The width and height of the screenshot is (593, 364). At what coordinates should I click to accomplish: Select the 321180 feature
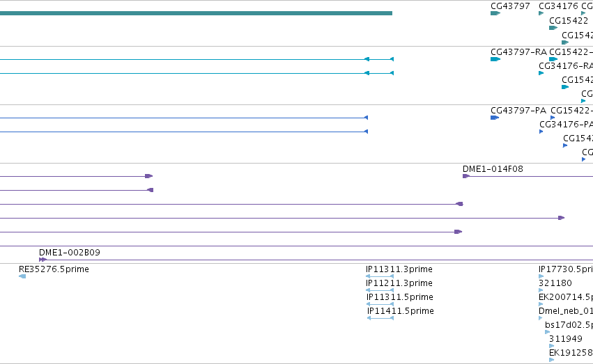555,283
